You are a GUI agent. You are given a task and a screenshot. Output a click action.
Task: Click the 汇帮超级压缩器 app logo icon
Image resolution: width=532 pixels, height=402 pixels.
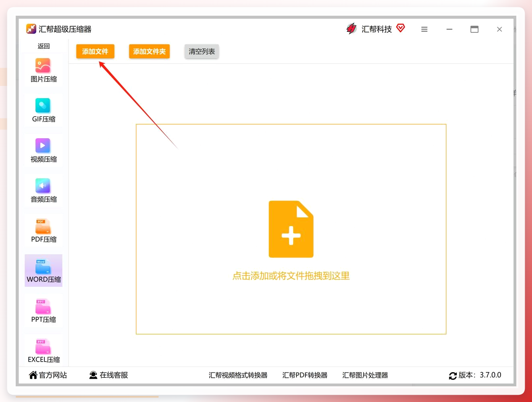31,29
